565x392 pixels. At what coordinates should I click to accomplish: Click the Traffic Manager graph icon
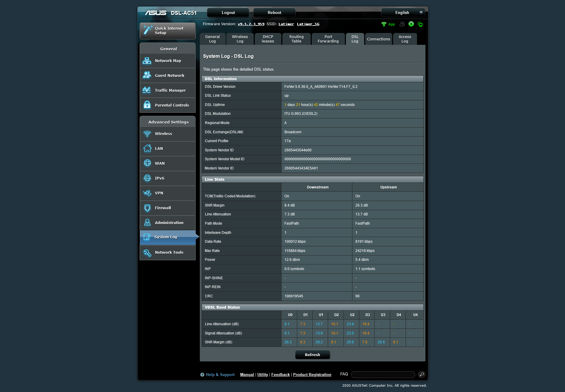click(x=147, y=90)
